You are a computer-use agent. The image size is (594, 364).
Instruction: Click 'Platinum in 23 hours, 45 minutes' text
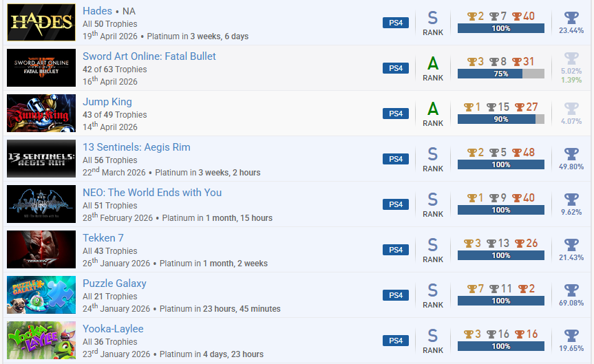tap(220, 309)
